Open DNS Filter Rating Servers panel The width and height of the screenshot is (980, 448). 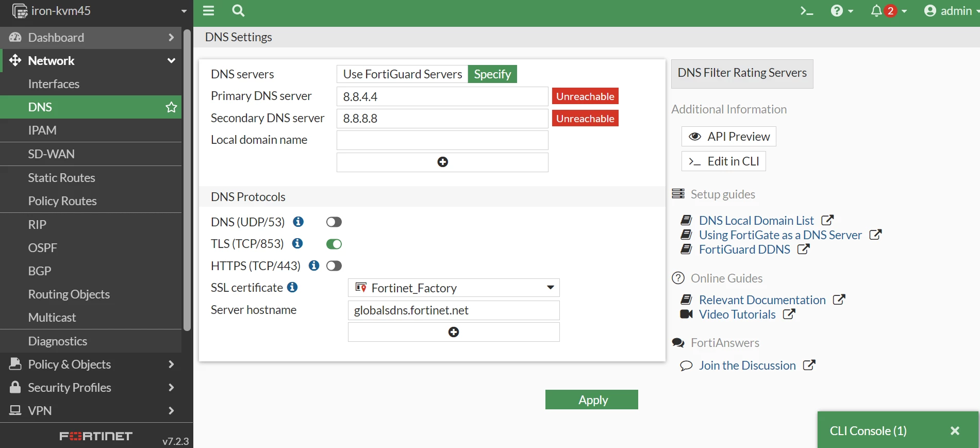coord(742,73)
